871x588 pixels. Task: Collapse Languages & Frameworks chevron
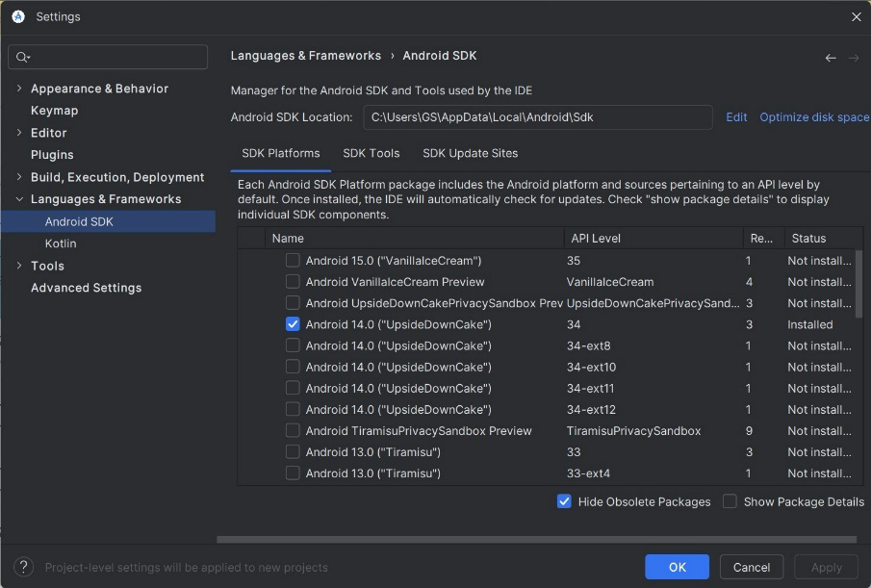(x=19, y=199)
